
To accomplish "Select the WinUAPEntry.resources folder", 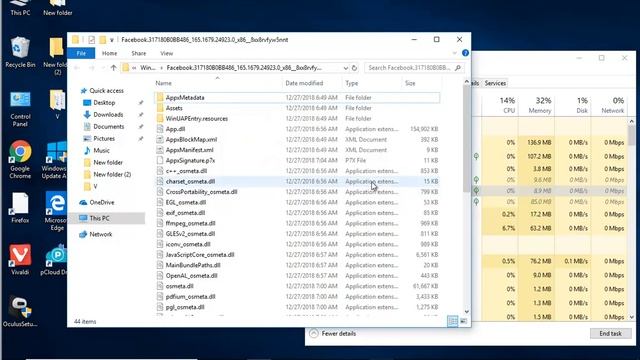I will point(297,118).
